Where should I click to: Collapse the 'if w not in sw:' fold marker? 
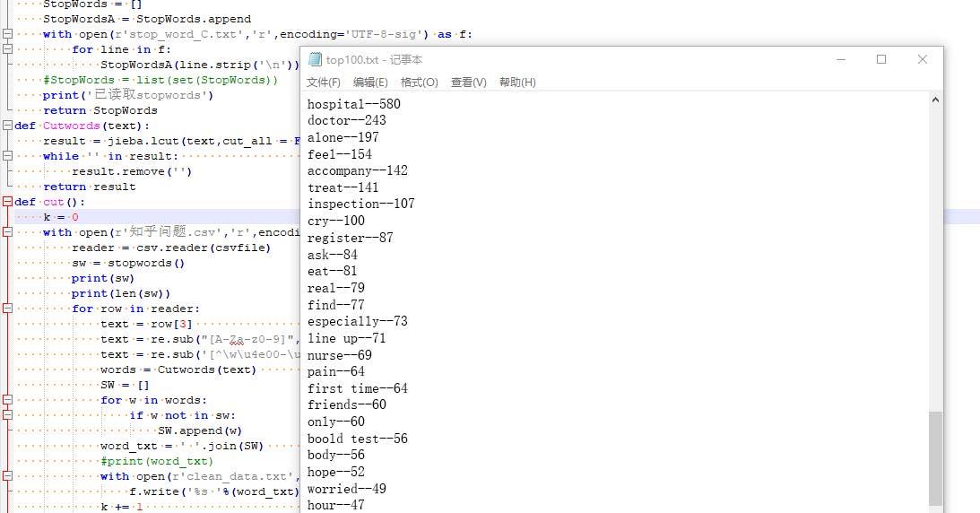(7, 414)
